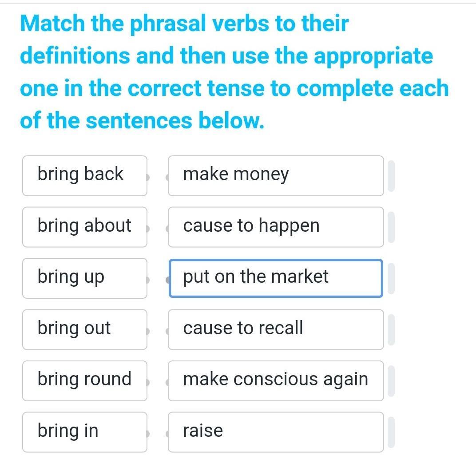Viewport: 476px width, 467px height.
Task: Click the 'cause to happen' definition
Action: tap(275, 227)
